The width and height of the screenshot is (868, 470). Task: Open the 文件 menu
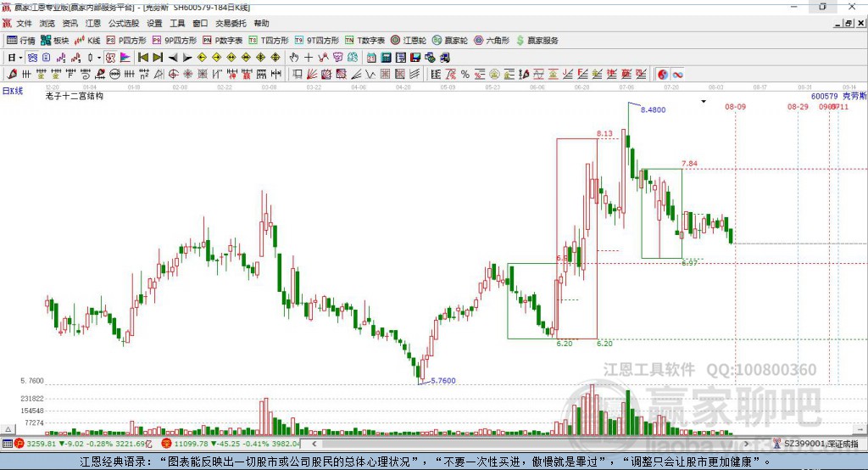[24, 23]
